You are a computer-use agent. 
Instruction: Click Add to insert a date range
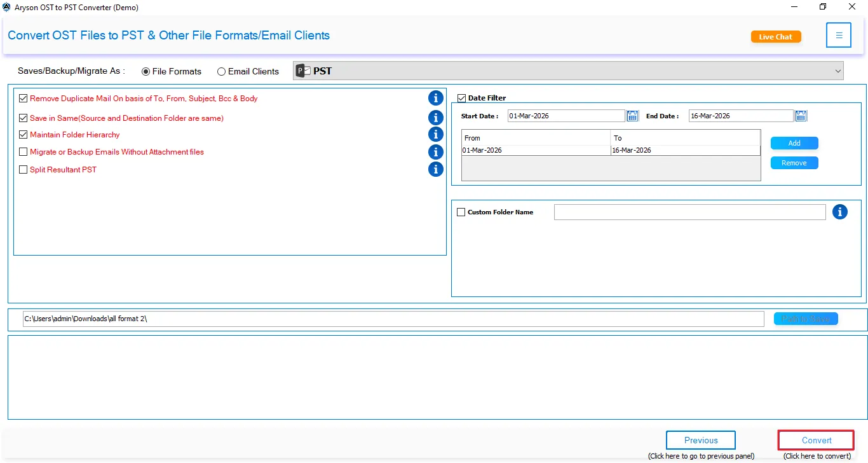point(794,142)
